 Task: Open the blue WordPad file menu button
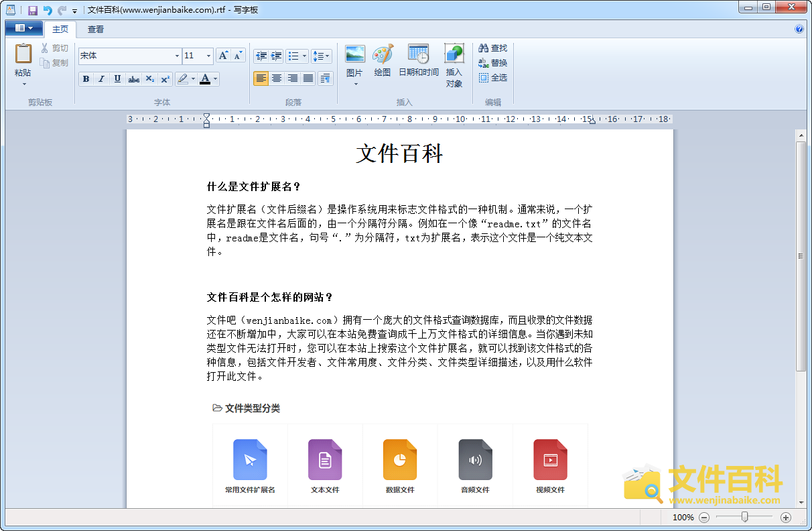tap(23, 28)
